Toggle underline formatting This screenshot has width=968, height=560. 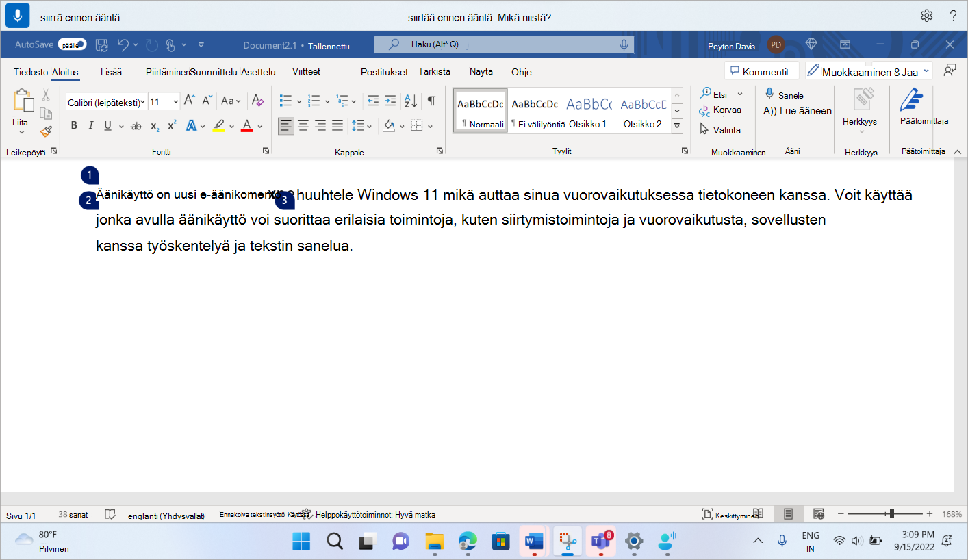pos(107,126)
